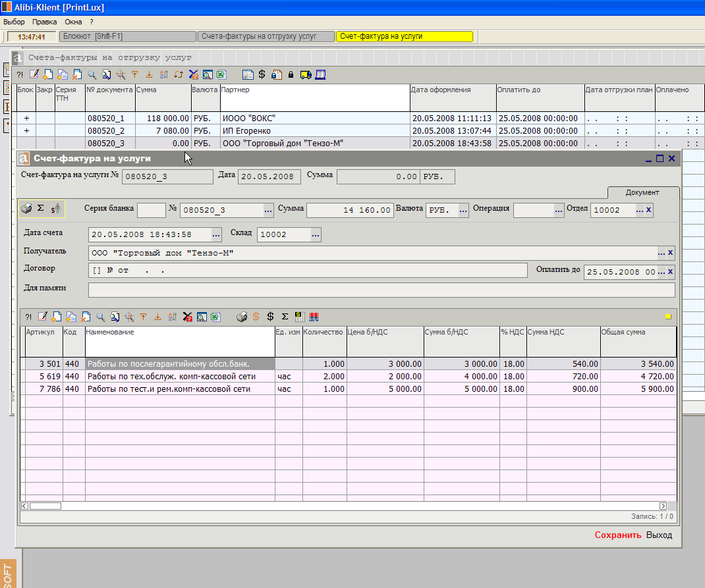Image resolution: width=705 pixels, height=588 pixels.
Task: Click delete row icon in items toolbar
Action: pyautogui.click(x=86, y=317)
